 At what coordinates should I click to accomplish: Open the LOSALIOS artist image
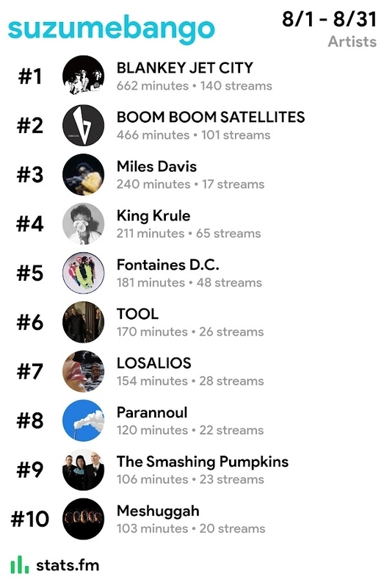point(83,371)
